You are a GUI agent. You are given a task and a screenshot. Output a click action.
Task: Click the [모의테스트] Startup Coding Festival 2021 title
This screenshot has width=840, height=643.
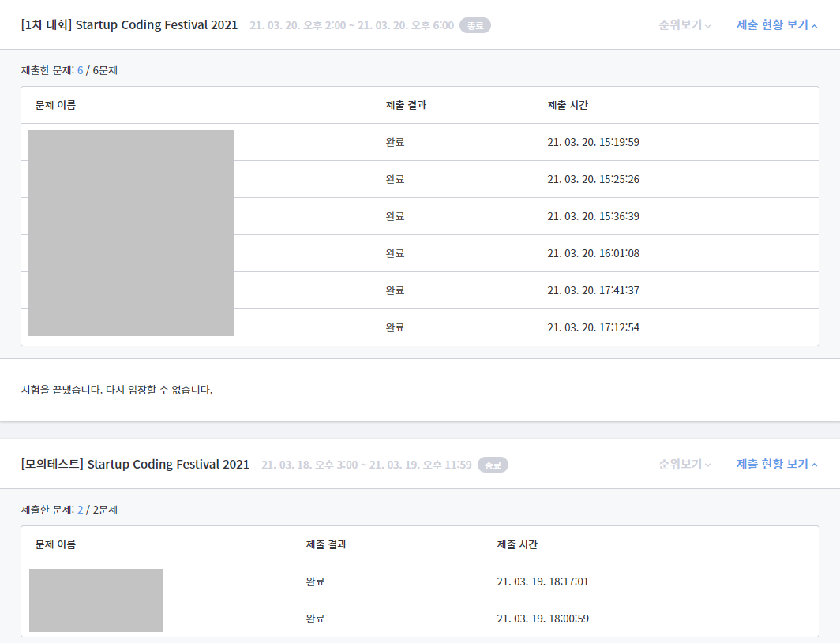coord(135,465)
